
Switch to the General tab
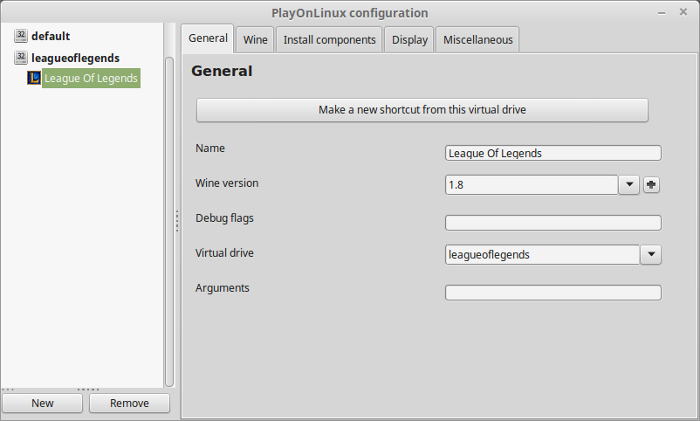pyautogui.click(x=208, y=38)
